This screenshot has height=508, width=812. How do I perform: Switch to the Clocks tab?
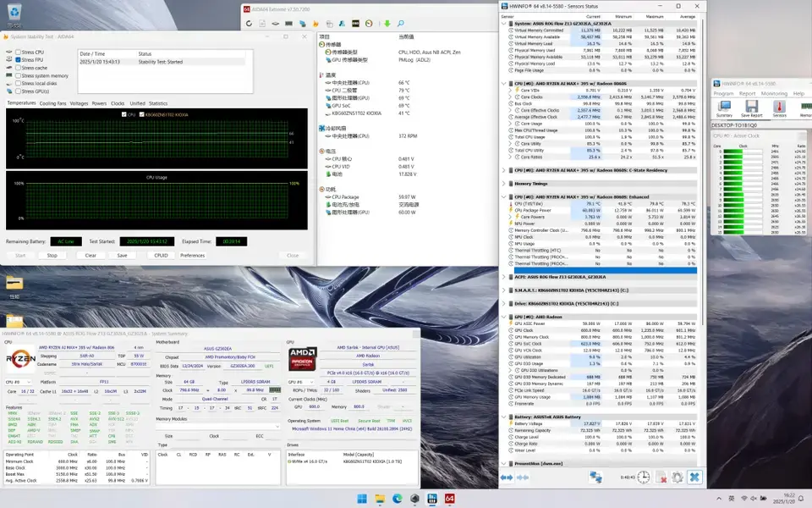118,103
